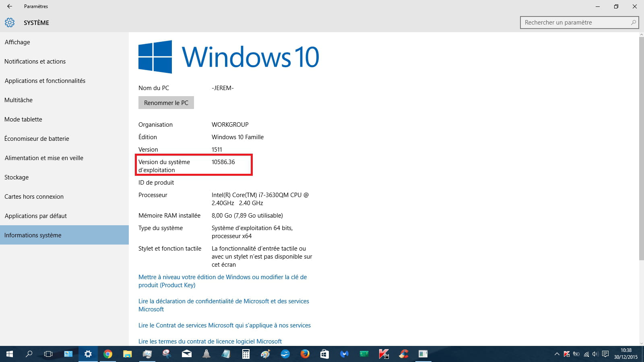Launch Google Chrome from taskbar

pyautogui.click(x=107, y=354)
